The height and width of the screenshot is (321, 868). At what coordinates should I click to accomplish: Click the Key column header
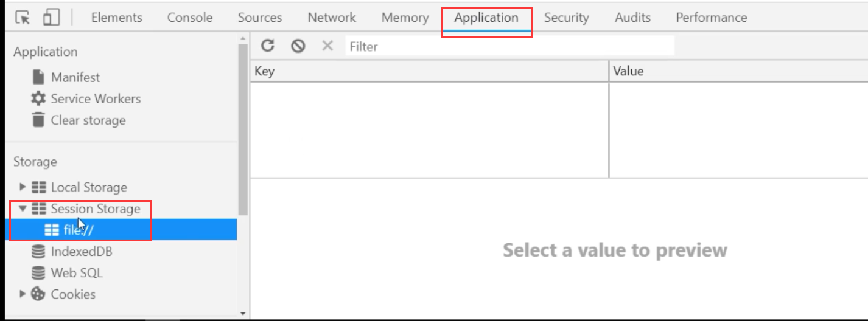[x=429, y=71]
